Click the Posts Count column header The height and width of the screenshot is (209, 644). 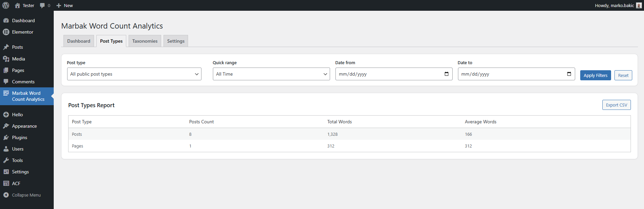(201, 122)
